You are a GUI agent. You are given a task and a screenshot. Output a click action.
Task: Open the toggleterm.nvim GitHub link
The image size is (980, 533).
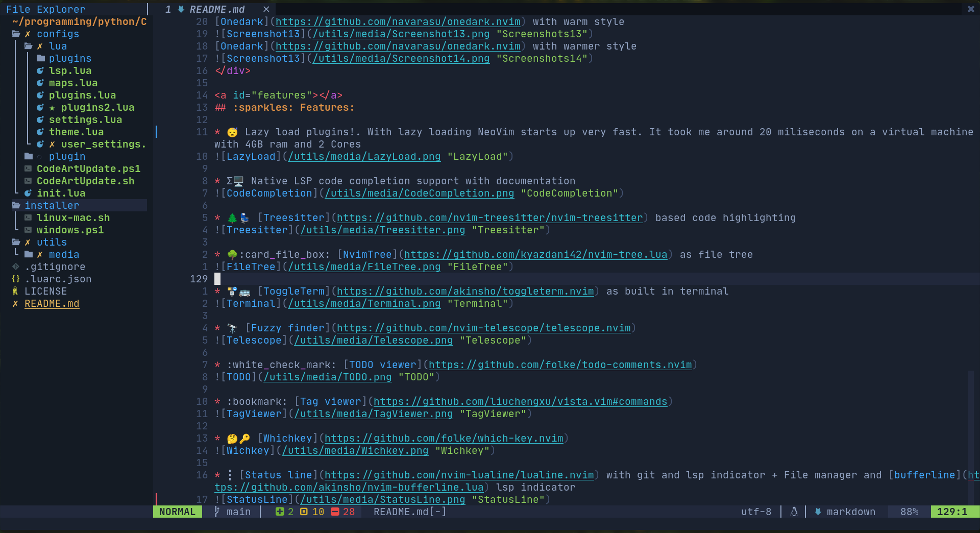coord(465,292)
